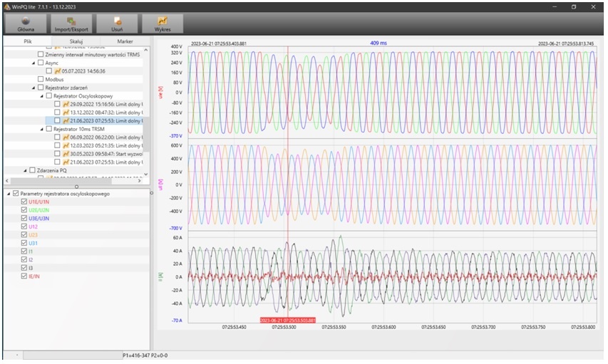Viewport: 608px width, 364px height.
Task: Tick checkbox of 13.12.2022 08:47:32 entry
Action: [58, 113]
